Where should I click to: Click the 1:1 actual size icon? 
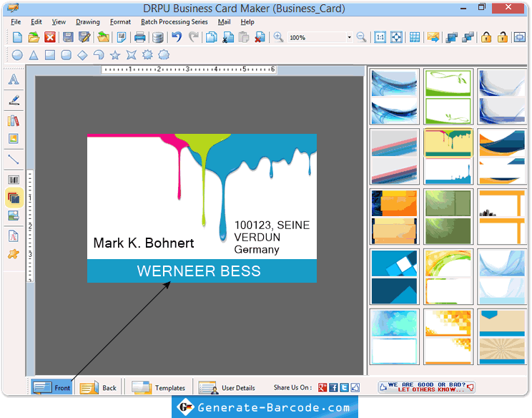coord(380,37)
